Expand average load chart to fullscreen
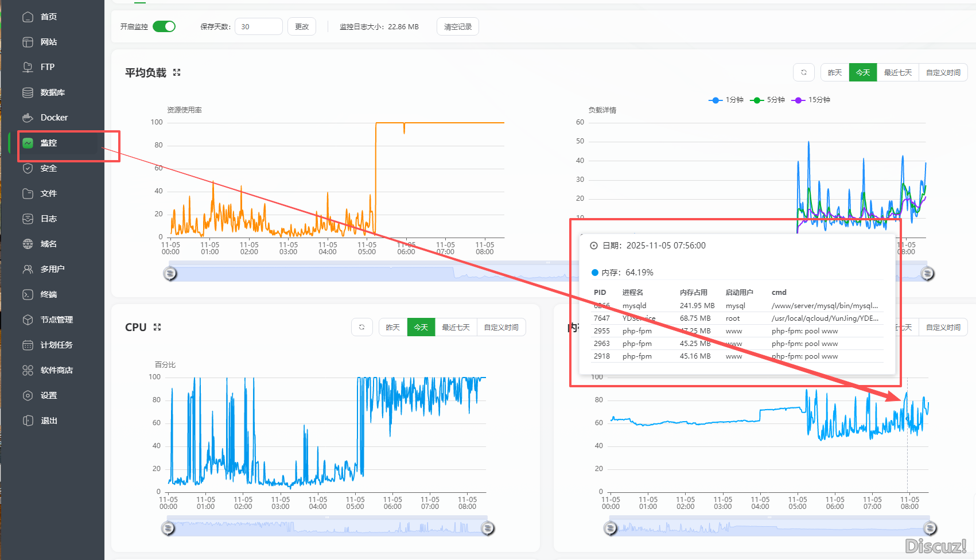The height and width of the screenshot is (560, 976). tap(177, 72)
